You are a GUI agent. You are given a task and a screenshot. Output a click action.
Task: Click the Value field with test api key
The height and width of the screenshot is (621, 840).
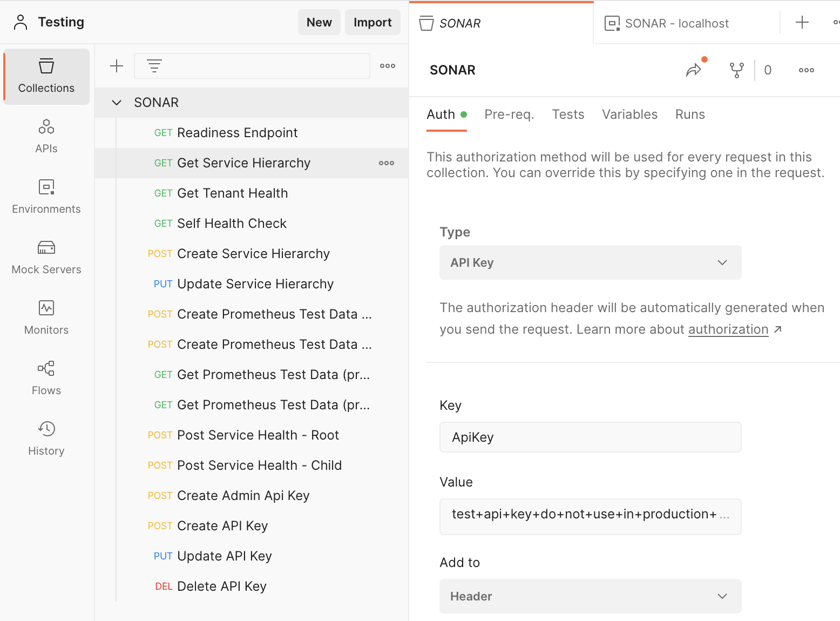pos(591,517)
